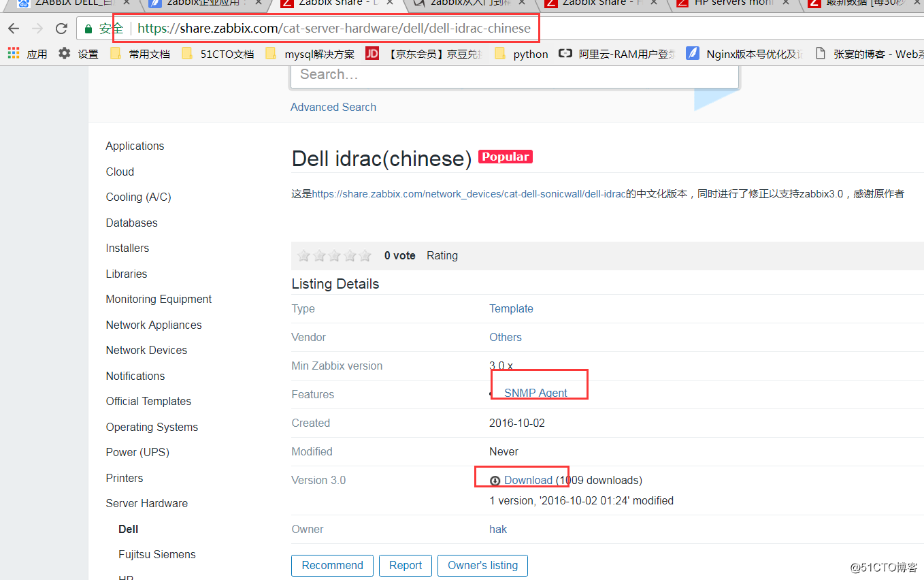This screenshot has height=580, width=924.
Task: Open the mysql解决方案 bookmark folder
Action: click(x=310, y=54)
